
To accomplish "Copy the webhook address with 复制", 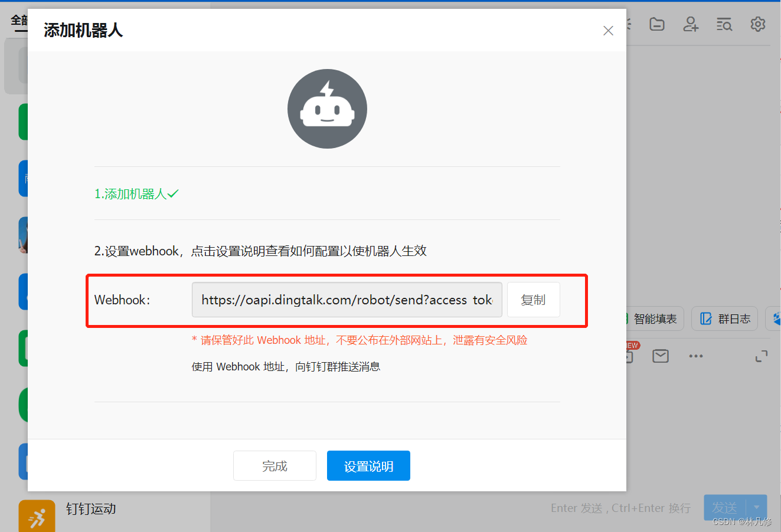I will pyautogui.click(x=533, y=300).
